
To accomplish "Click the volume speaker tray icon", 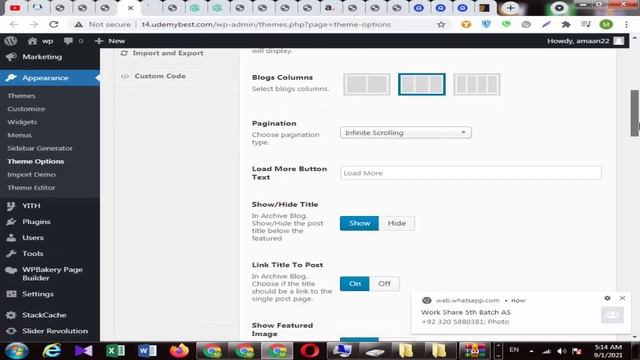I will pos(562,351).
